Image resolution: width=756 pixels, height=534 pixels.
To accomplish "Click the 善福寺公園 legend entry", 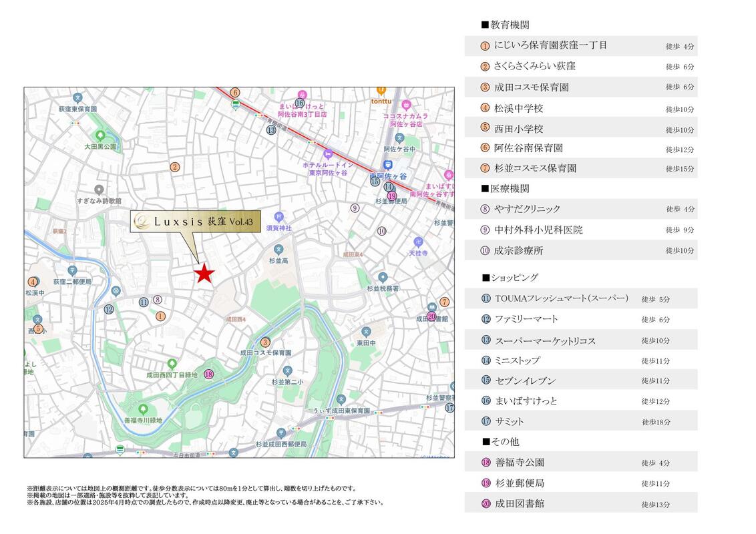I will tap(519, 462).
